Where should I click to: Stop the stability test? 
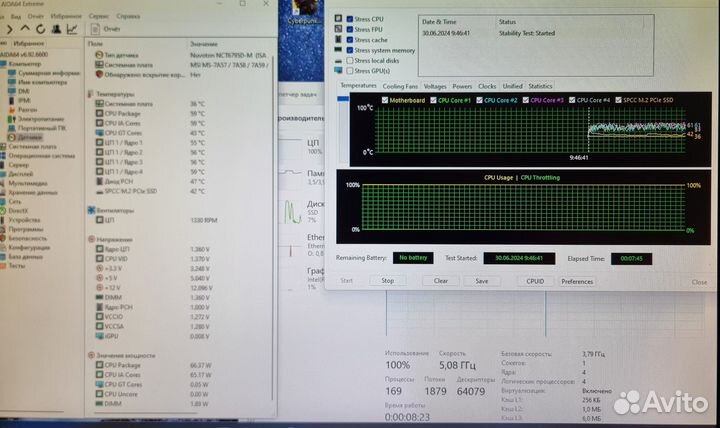coord(388,281)
